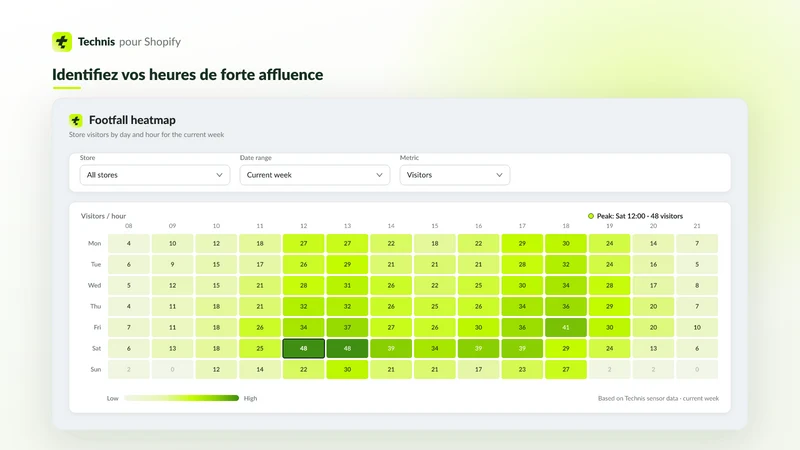The image size is (800, 450).
Task: Click the Tue 18:00 cell showing 32
Action: (566, 264)
